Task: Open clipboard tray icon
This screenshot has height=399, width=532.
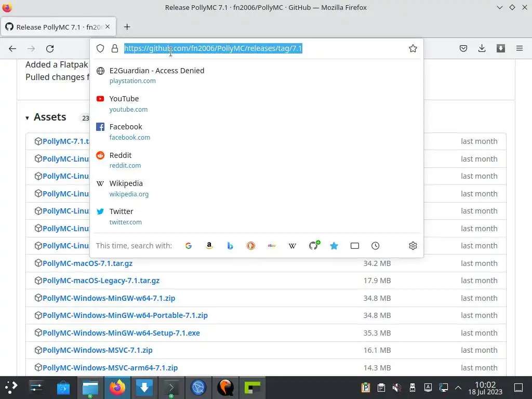Action: tap(381, 388)
